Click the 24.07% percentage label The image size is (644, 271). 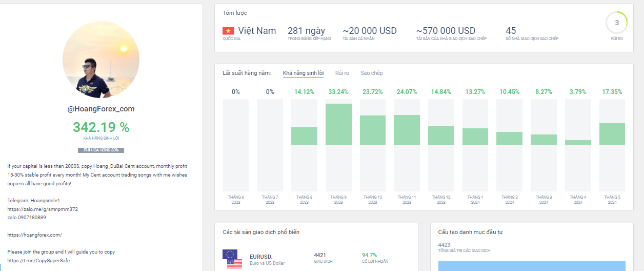click(x=407, y=92)
